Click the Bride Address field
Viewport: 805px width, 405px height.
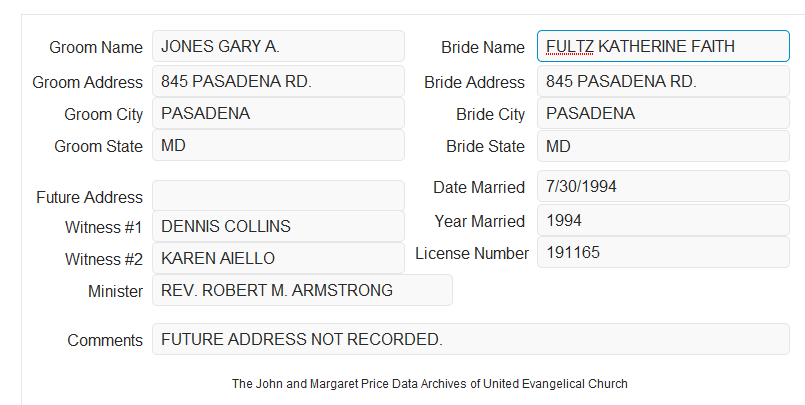[x=663, y=82]
